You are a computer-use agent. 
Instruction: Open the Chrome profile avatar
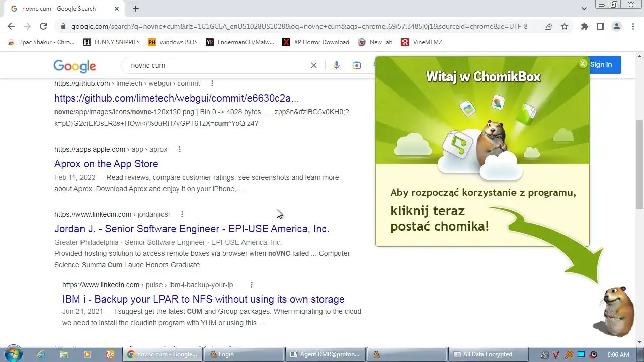[617, 26]
